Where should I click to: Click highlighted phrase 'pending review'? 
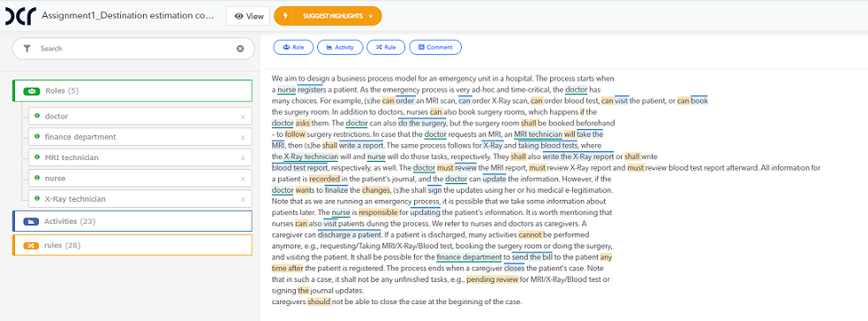(492, 279)
